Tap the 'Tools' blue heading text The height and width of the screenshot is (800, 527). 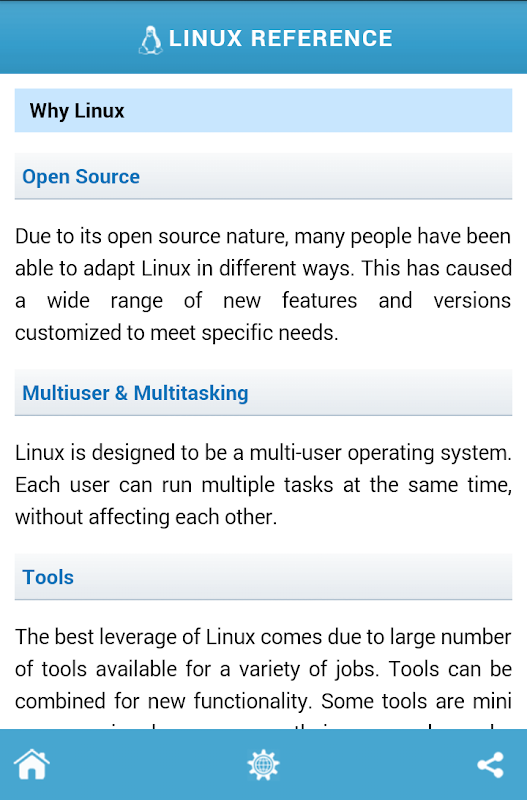pos(48,577)
